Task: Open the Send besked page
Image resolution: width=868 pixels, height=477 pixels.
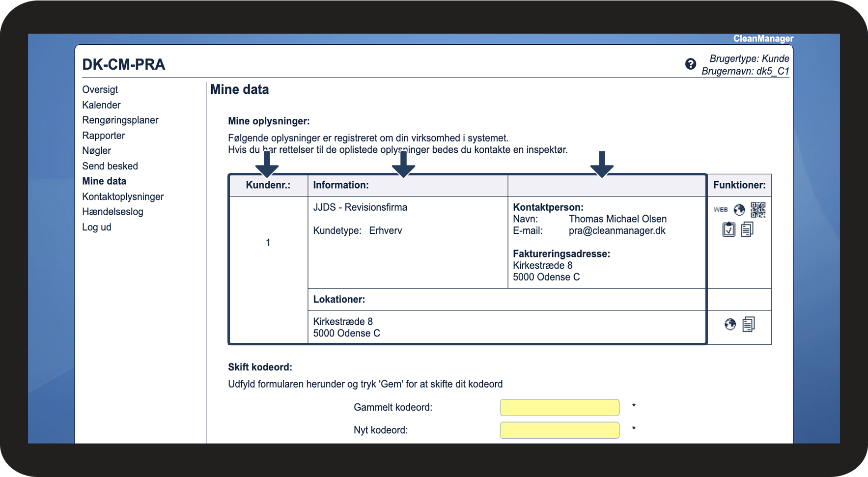Action: [x=110, y=166]
